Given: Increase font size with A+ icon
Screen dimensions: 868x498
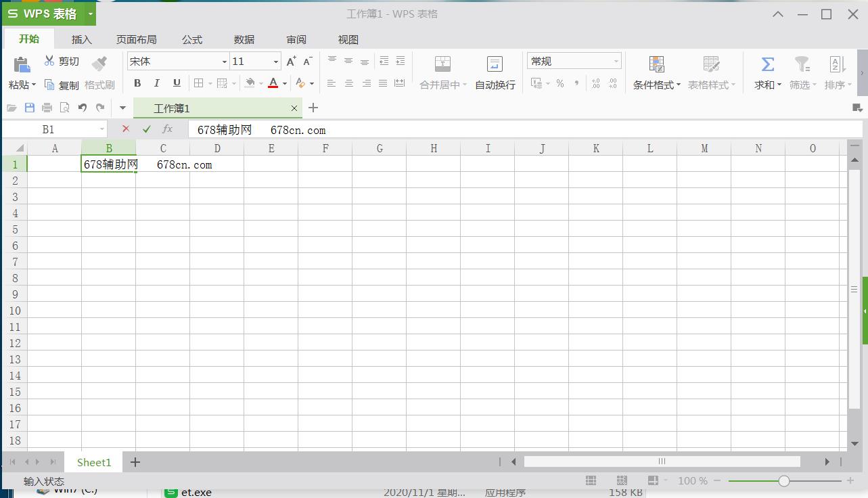Looking at the screenshot, I should (291, 62).
